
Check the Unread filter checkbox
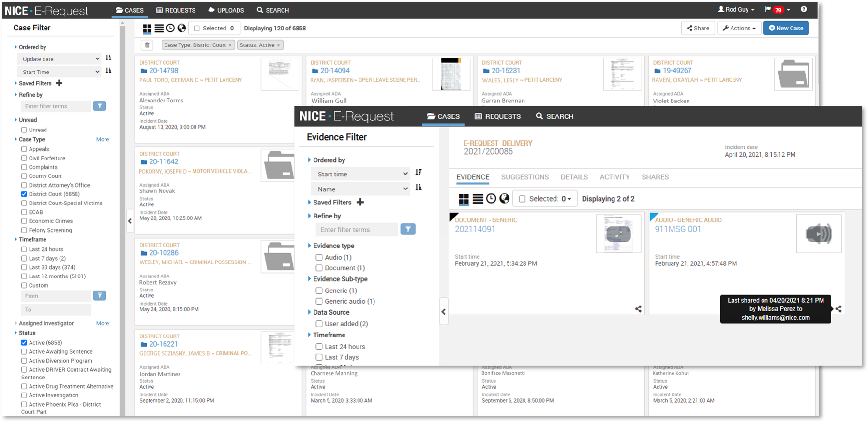click(x=24, y=130)
